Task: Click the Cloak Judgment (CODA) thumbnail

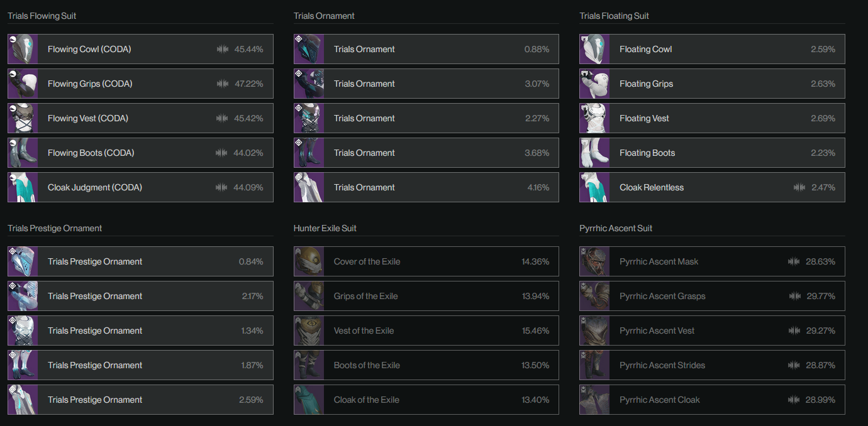Action: [x=23, y=187]
